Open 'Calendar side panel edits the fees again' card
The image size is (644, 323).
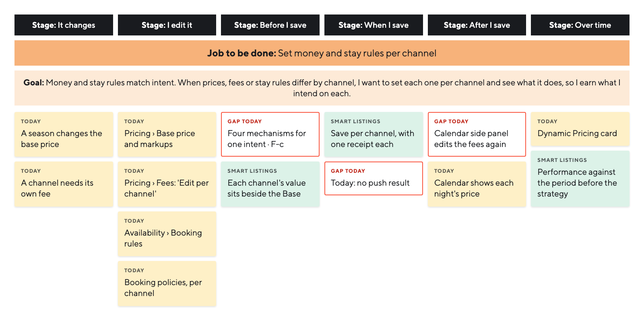477,134
